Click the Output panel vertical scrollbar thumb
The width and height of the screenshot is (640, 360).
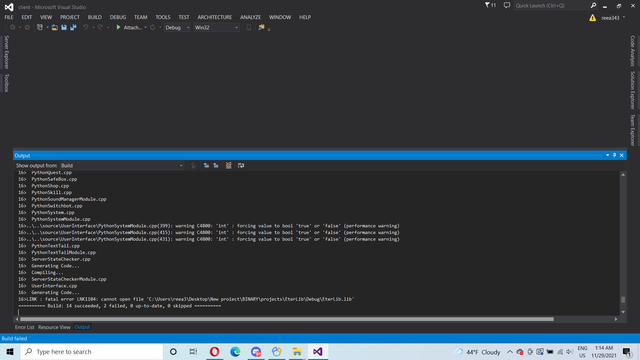[623, 300]
